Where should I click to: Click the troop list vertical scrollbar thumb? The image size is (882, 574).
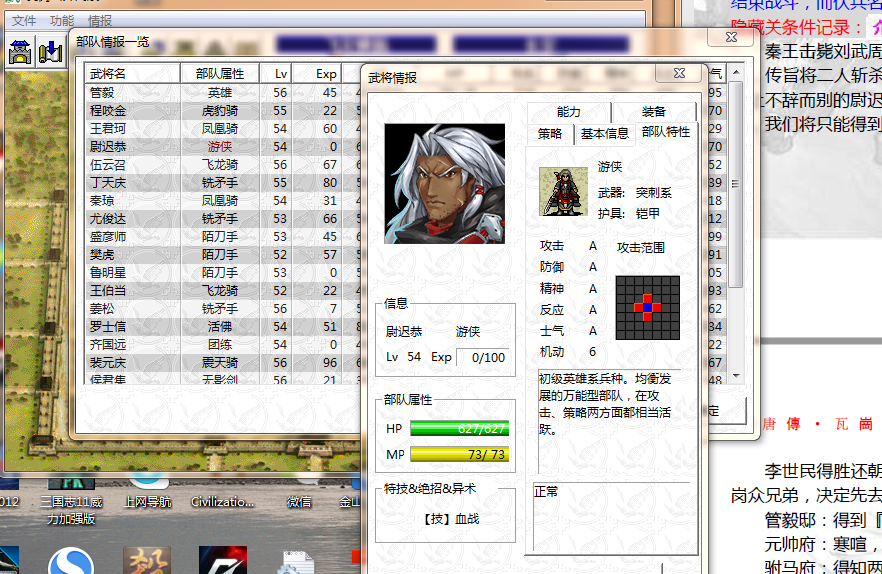(736, 184)
